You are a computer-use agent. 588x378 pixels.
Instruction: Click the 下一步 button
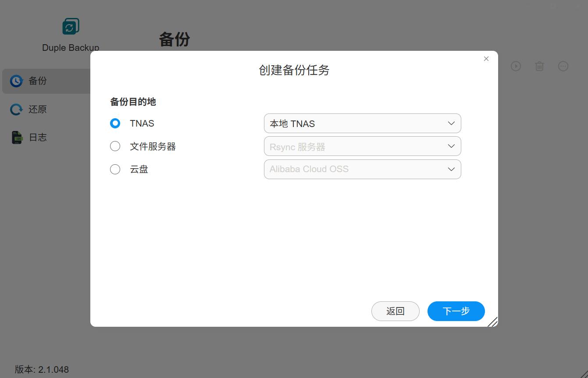pyautogui.click(x=456, y=311)
